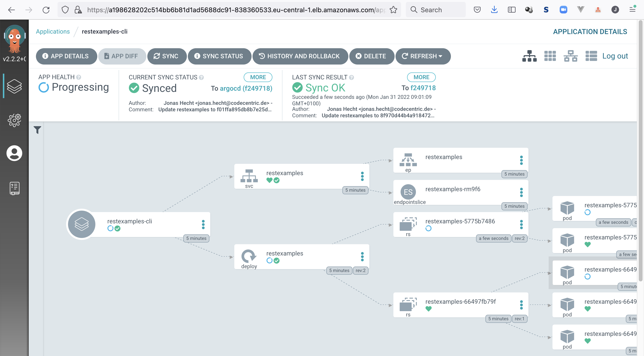Open Applications layers icon in sidebar
The image size is (644, 356).
(x=14, y=86)
